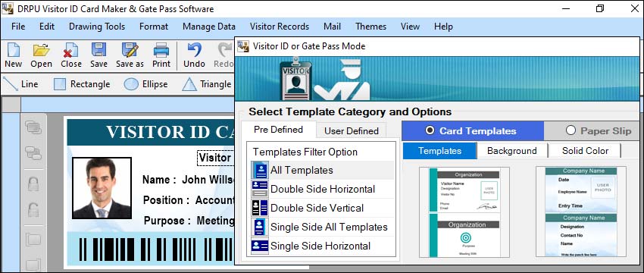Select the All Templates filter text
644x273 pixels.
point(302,170)
